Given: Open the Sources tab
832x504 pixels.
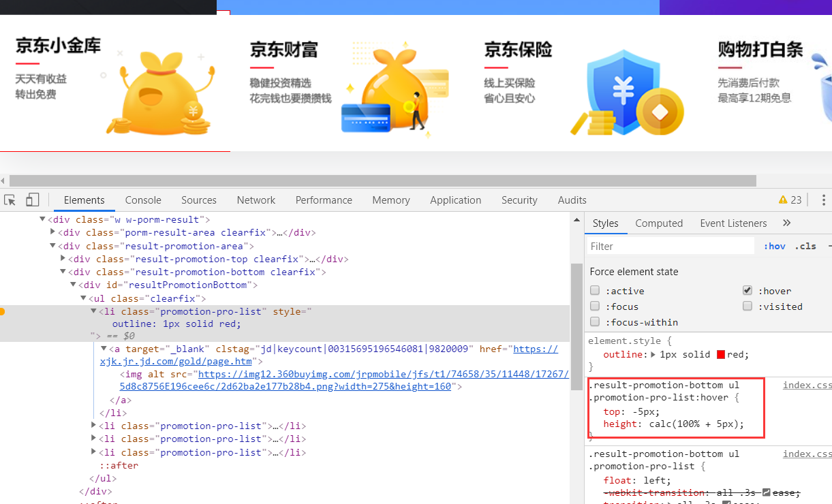Looking at the screenshot, I should pos(199,200).
